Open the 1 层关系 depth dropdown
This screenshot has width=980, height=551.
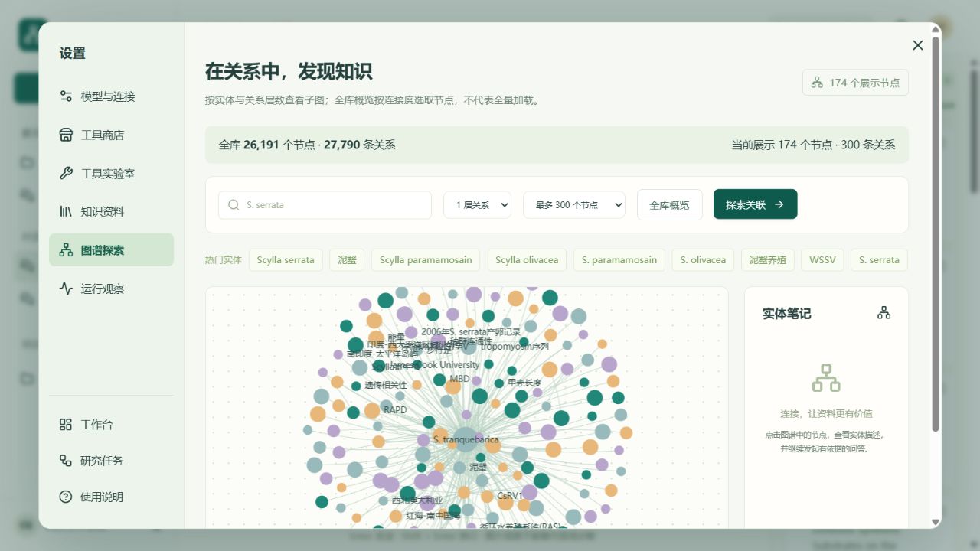(x=477, y=205)
